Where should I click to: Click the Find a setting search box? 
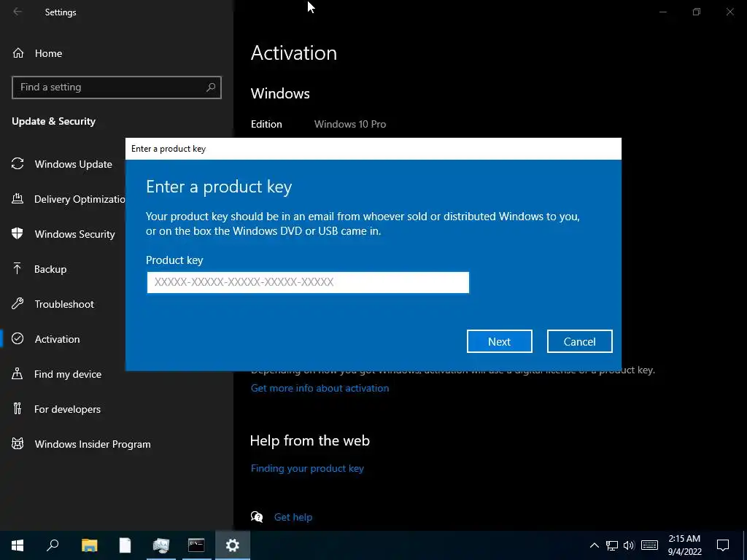point(116,87)
